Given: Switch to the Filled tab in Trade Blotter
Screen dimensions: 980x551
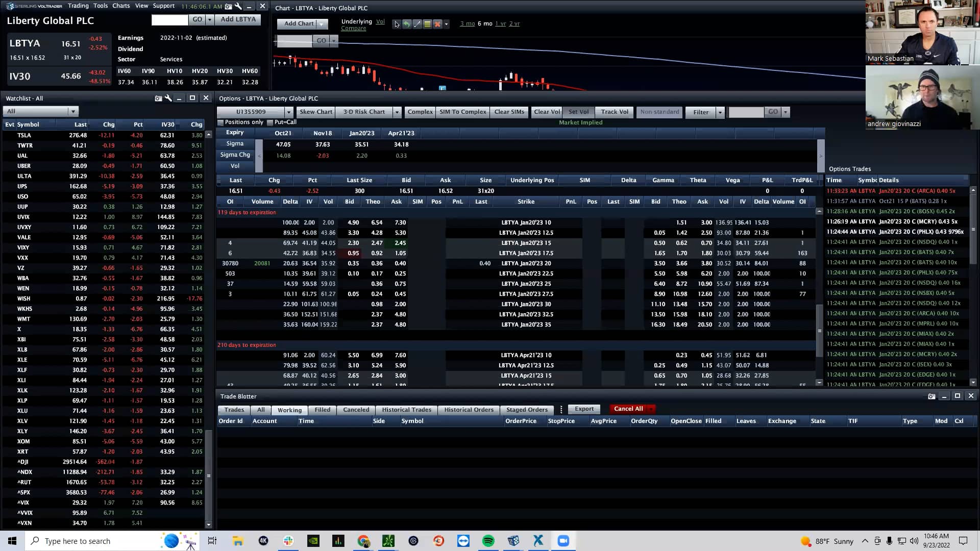Looking at the screenshot, I should tap(322, 409).
